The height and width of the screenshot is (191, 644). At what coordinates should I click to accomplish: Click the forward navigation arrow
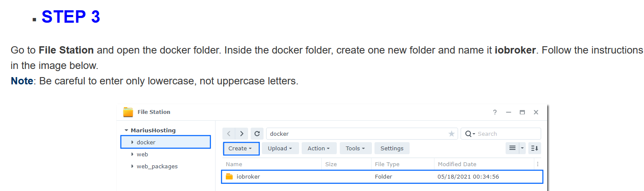pos(242,134)
